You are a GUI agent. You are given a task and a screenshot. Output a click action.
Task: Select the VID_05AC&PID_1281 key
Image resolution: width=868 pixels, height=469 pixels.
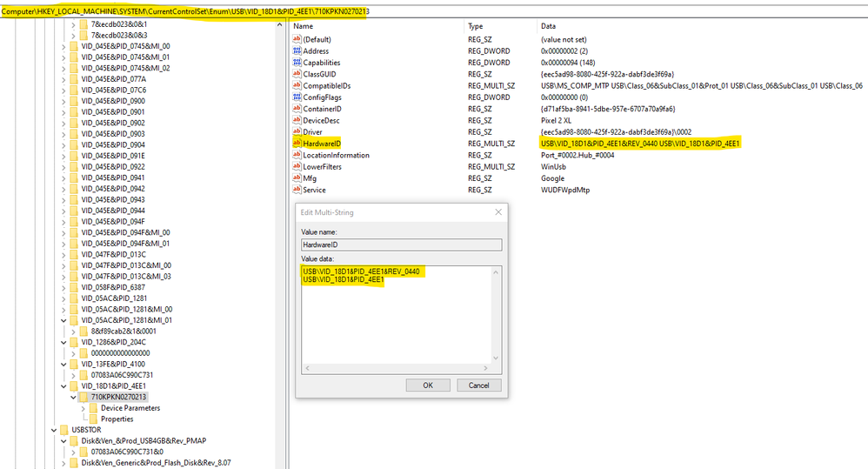point(114,298)
